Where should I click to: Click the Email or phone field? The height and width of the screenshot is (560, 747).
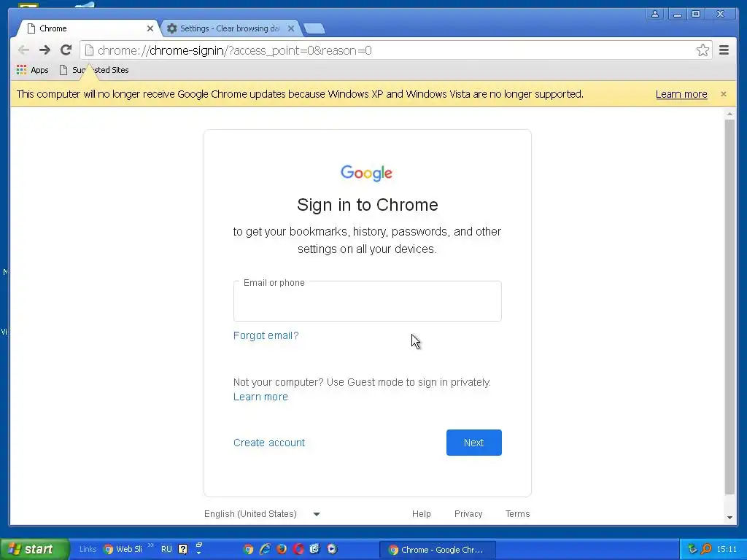pyautogui.click(x=368, y=301)
